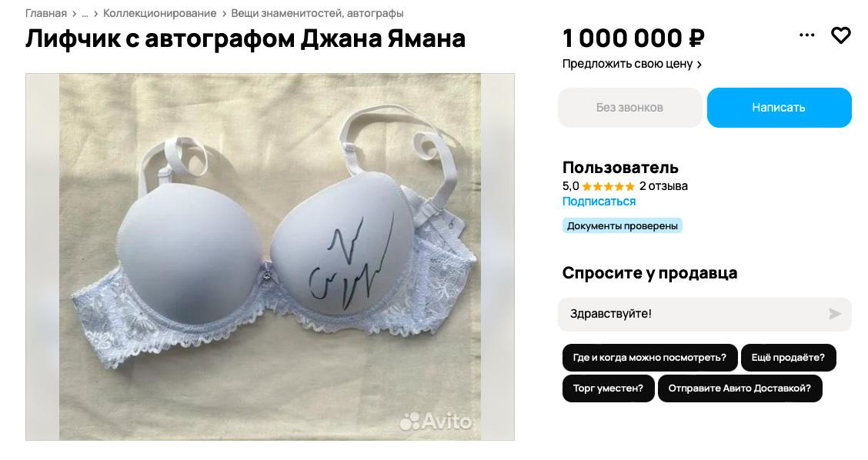Open the three-dots more options menu
Screen dimensions: 868x460
click(x=806, y=35)
